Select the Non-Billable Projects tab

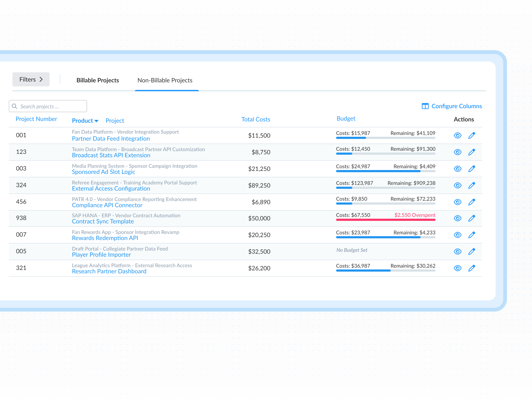[165, 80]
